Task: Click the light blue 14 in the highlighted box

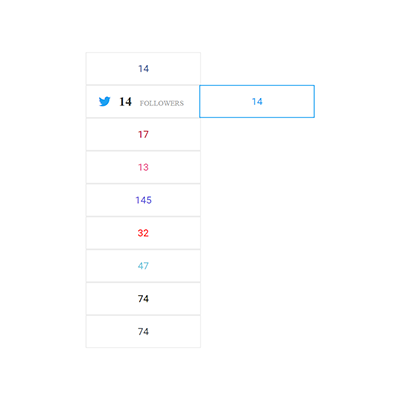Action: pos(257,102)
